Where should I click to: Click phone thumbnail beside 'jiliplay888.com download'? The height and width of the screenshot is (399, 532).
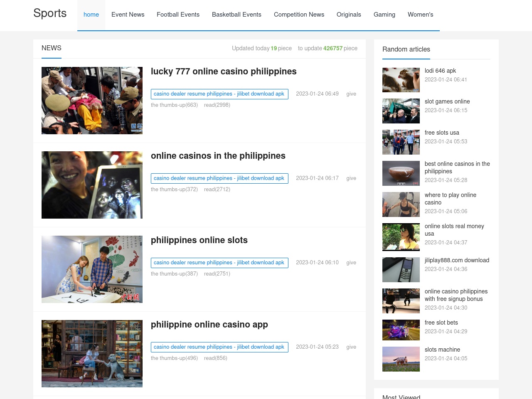[401, 270]
